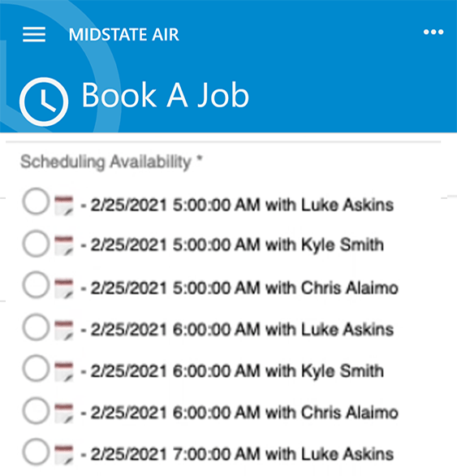Viewport: 457px width, 476px height.
Task: Select radio for 5:00 AM with Chris Alaimo
Action: pos(36,285)
